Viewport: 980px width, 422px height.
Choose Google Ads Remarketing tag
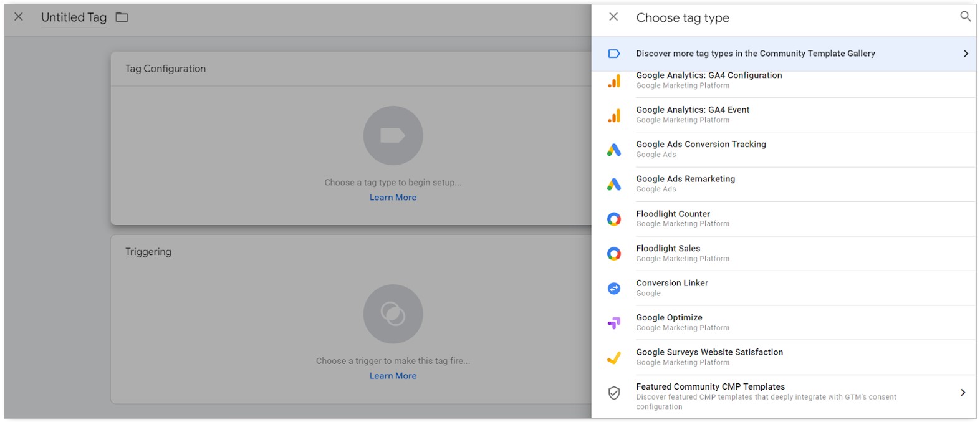click(x=784, y=184)
